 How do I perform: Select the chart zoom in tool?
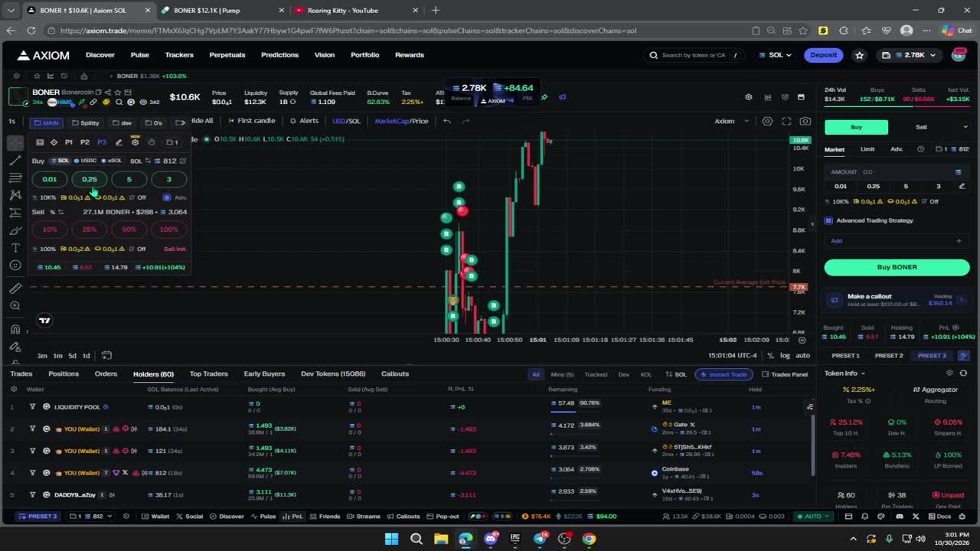(15, 306)
